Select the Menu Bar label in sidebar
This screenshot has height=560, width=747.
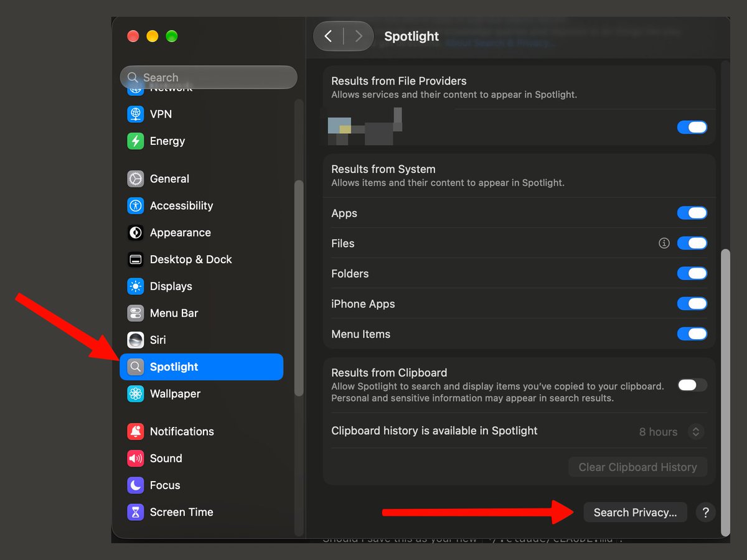(x=174, y=313)
